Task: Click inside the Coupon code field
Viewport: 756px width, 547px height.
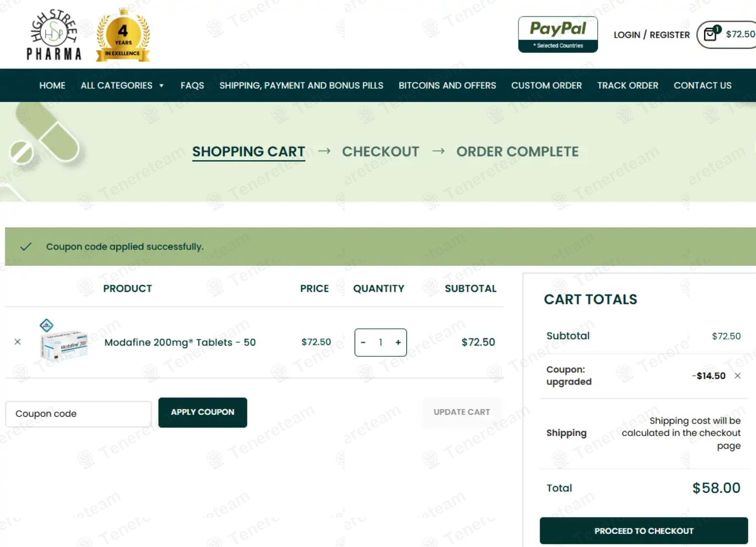Action: [78, 414]
